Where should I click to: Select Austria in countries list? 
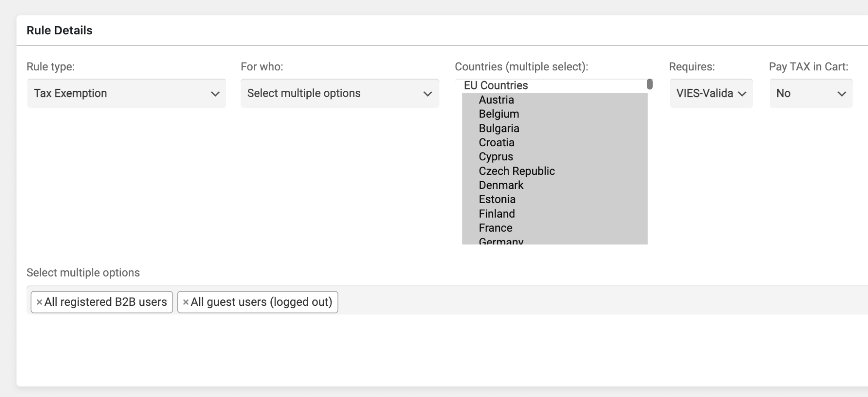pos(496,100)
